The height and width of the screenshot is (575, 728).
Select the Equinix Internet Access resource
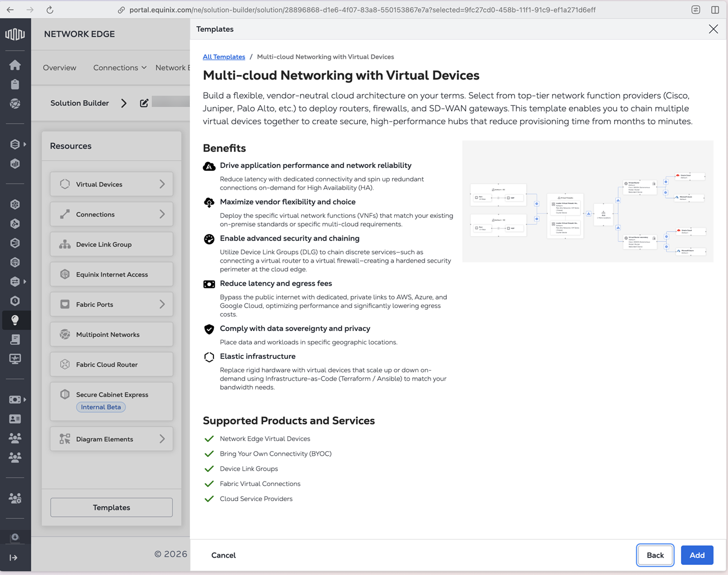111,274
